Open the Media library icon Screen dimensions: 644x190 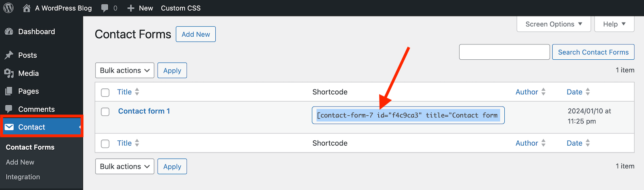(9, 73)
